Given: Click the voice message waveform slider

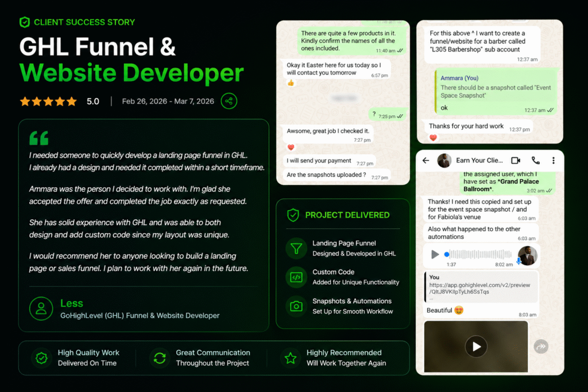Looking at the screenshot, I should 478,254.
